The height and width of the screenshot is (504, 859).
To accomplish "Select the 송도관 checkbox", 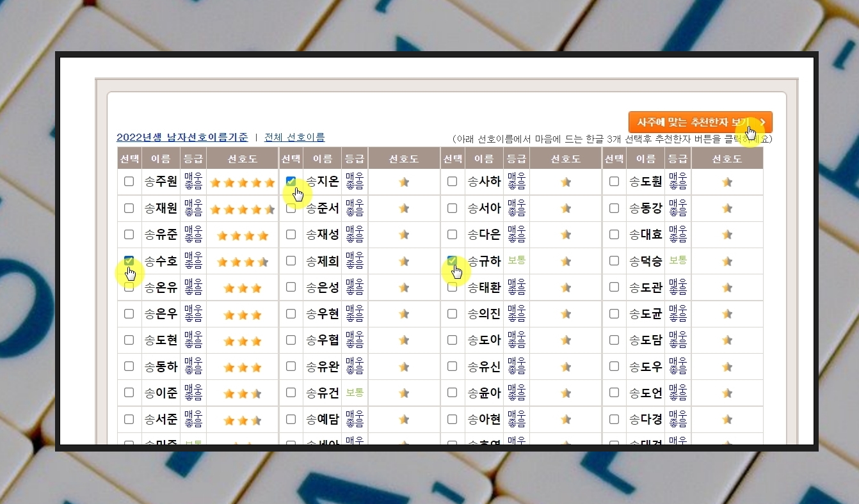I will (614, 287).
